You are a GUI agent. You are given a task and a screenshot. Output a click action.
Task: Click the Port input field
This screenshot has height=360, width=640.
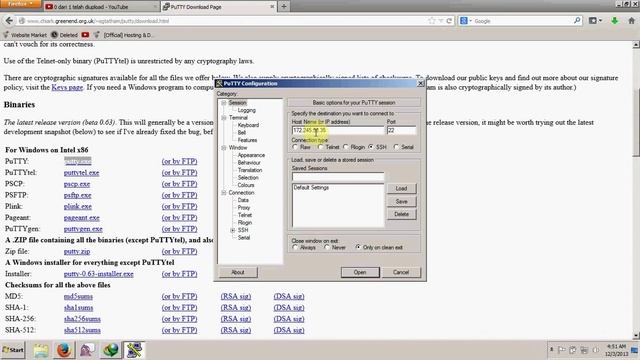pyautogui.click(x=402, y=131)
